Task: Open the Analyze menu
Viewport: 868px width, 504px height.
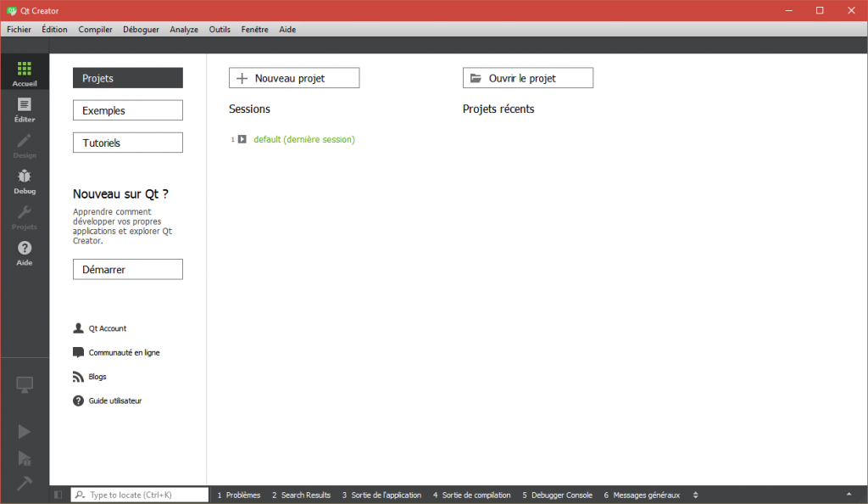Action: click(184, 30)
